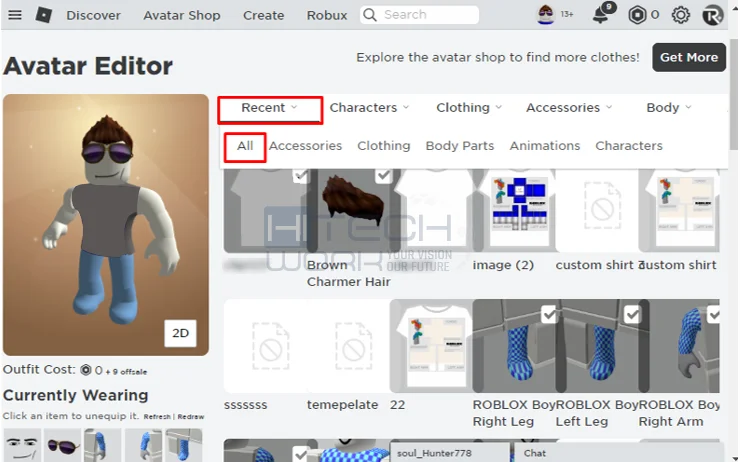Expand the Recent dropdown
Viewport: 740px width, 462px height.
[x=270, y=108]
